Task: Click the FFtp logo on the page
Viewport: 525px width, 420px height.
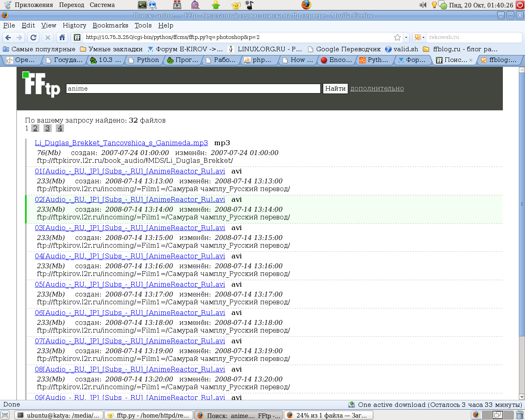Action: 41,84
